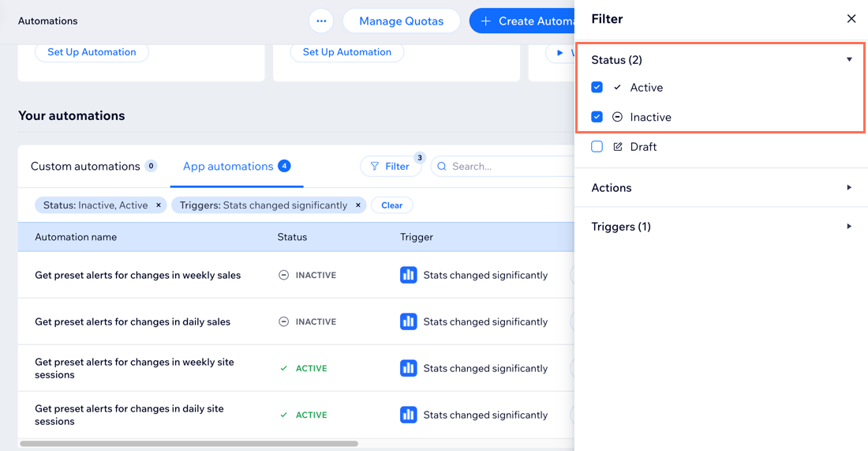Uncheck the Inactive status checkbox

coord(597,117)
